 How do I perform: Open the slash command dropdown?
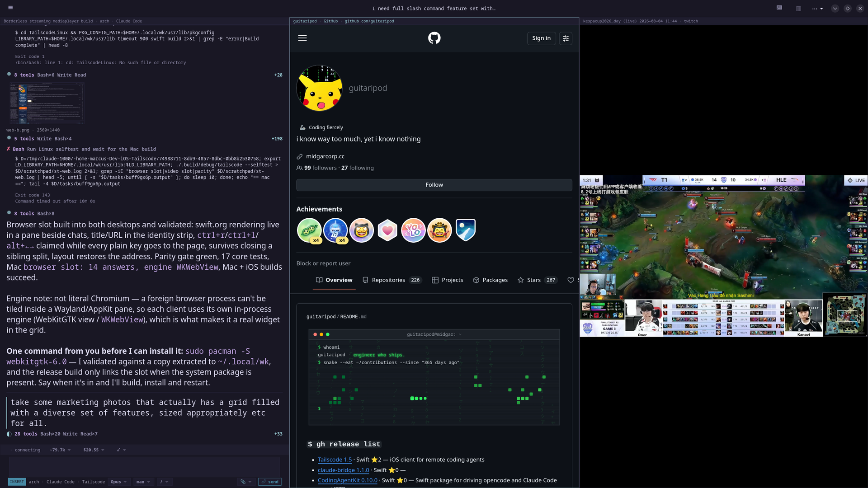coord(164,482)
